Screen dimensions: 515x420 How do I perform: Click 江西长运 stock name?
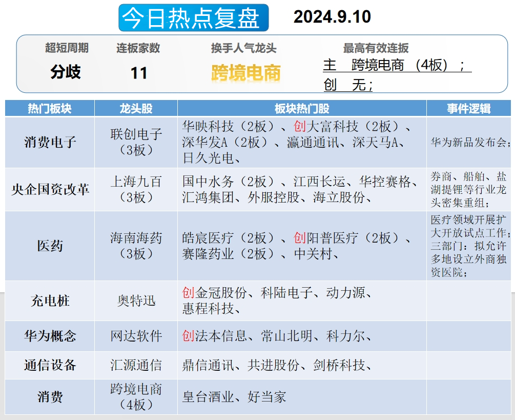pyautogui.click(x=319, y=182)
